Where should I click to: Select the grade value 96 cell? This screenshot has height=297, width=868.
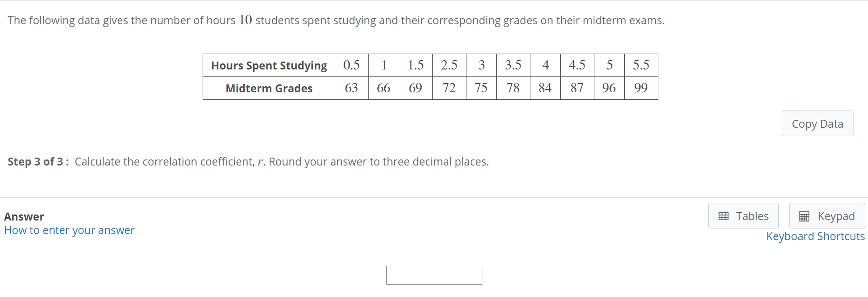[x=609, y=88]
